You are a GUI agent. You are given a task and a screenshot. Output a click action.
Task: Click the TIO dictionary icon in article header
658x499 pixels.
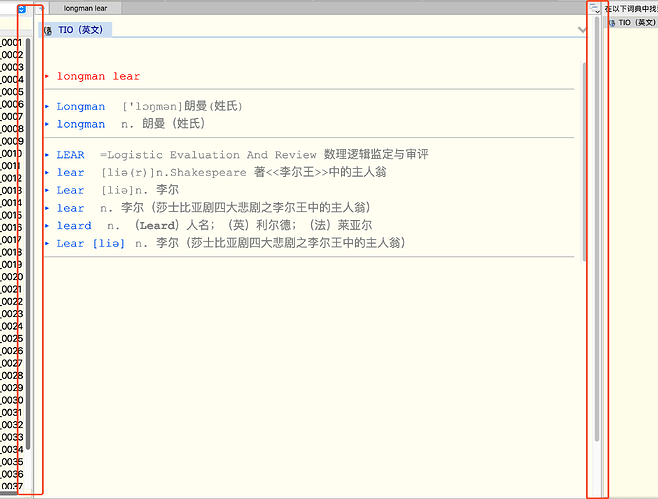point(48,30)
